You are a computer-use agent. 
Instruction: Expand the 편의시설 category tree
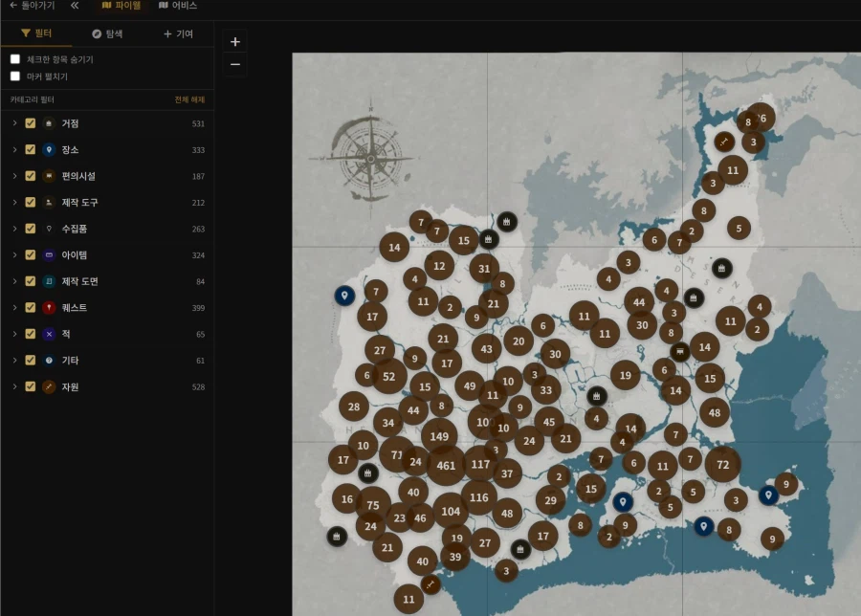[x=14, y=176]
